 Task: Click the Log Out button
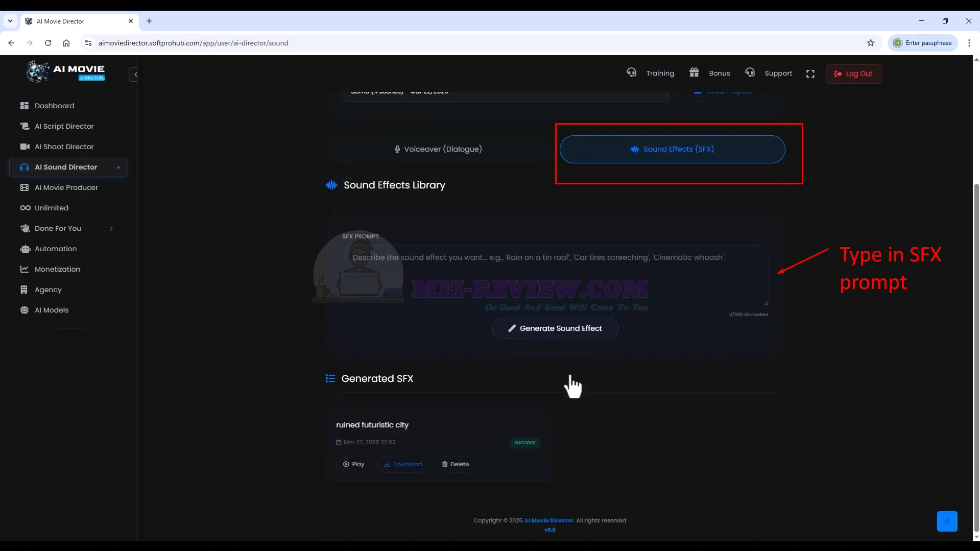(853, 74)
